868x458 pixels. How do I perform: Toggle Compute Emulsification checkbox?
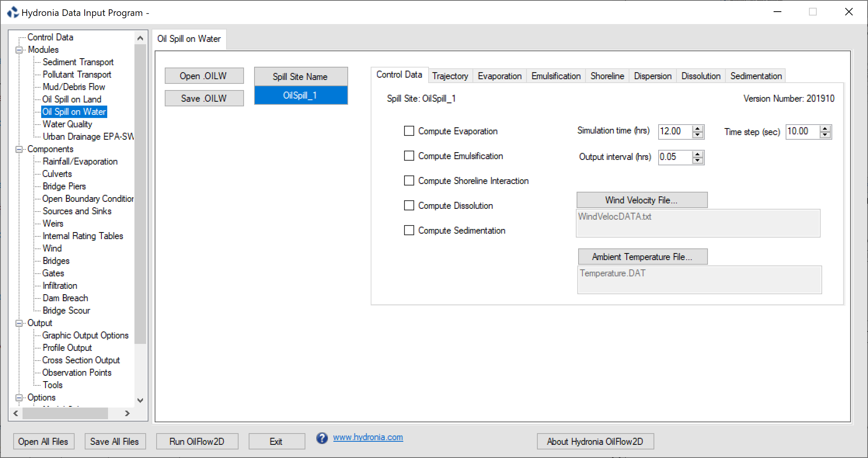click(409, 156)
